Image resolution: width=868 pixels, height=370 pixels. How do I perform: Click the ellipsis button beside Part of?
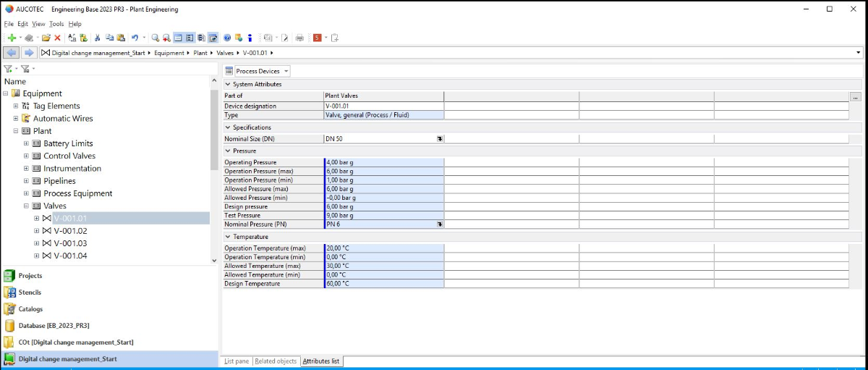coord(855,96)
